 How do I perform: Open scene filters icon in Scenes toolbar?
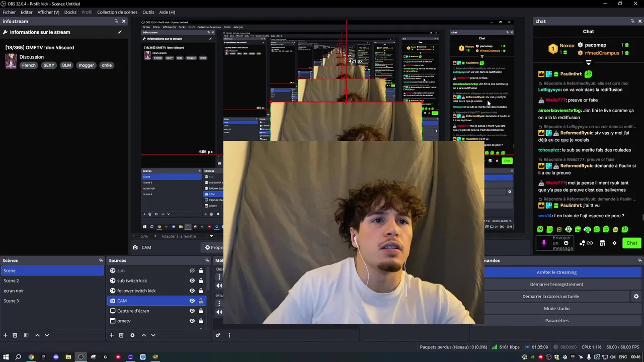pos(26,335)
